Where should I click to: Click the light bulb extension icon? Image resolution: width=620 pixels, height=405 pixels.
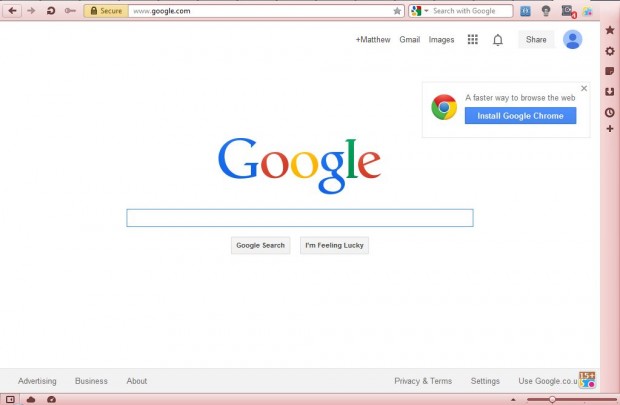(546, 11)
